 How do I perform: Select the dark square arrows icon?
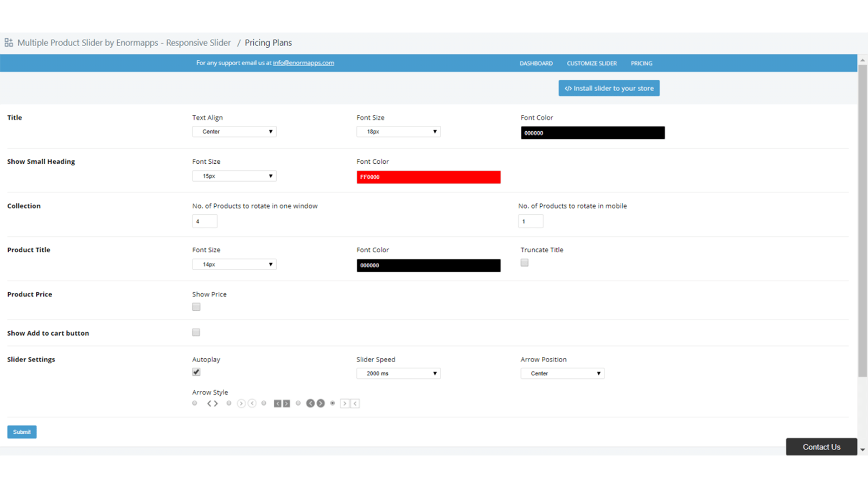pyautogui.click(x=282, y=403)
